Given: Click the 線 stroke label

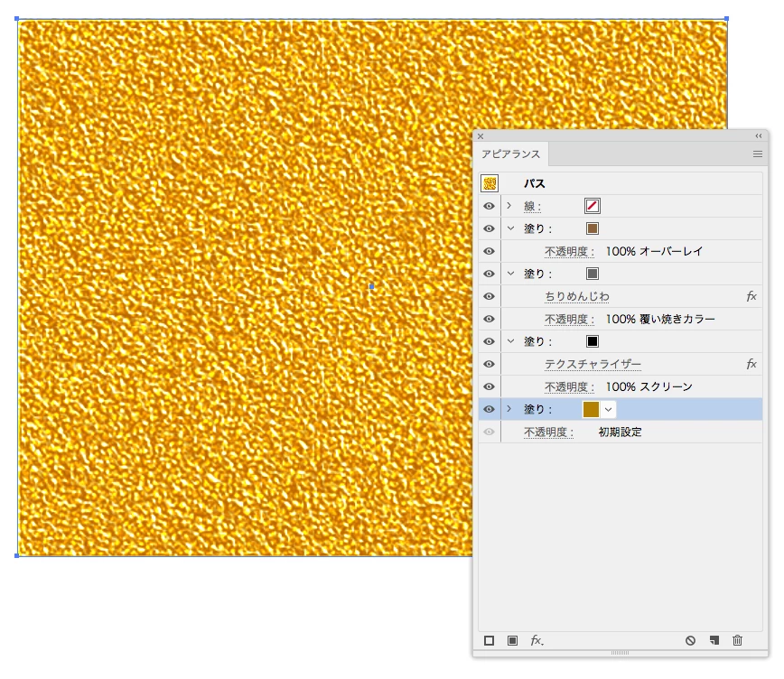Looking at the screenshot, I should pyautogui.click(x=533, y=206).
